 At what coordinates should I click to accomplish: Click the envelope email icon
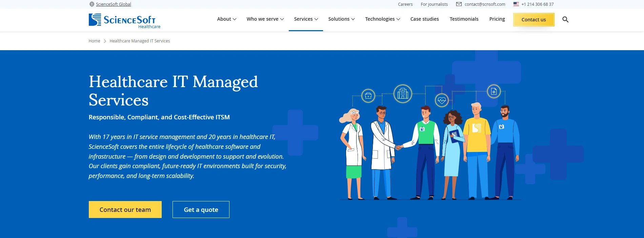[x=459, y=4]
